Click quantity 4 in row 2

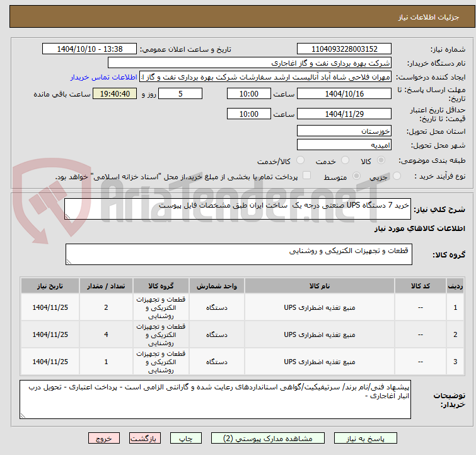coord(106,334)
